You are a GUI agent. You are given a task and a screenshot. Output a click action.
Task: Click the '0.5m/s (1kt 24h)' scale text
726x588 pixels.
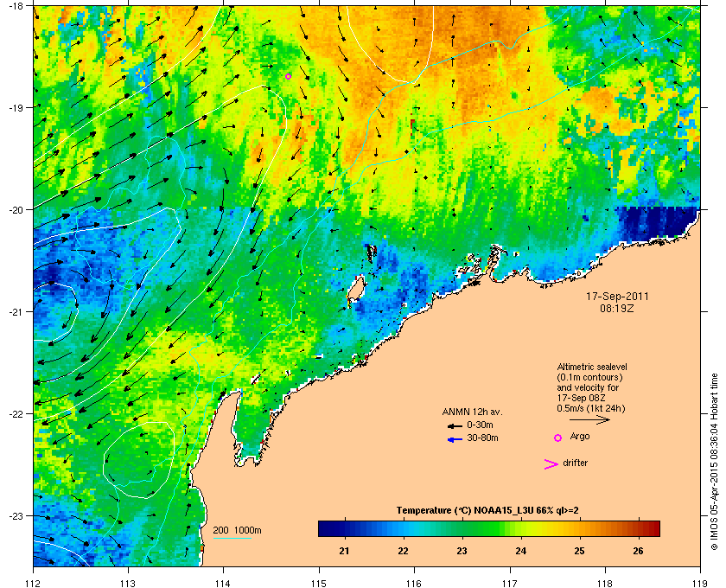[x=591, y=408]
